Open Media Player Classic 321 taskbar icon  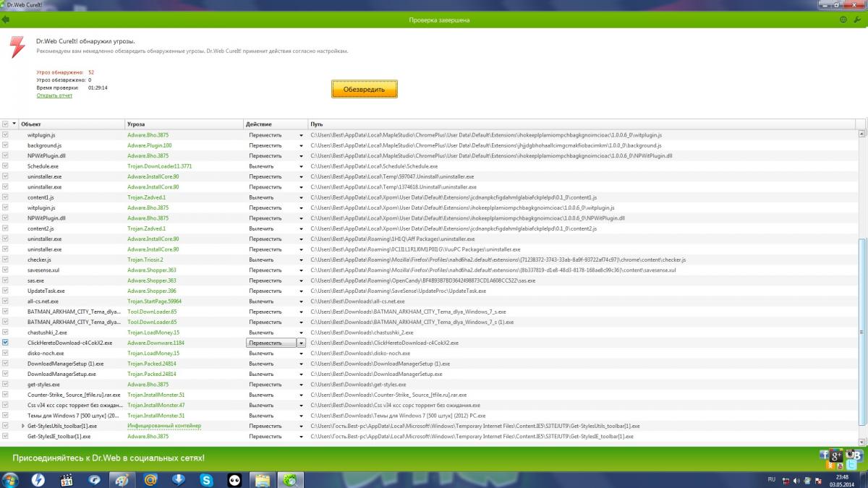67,479
